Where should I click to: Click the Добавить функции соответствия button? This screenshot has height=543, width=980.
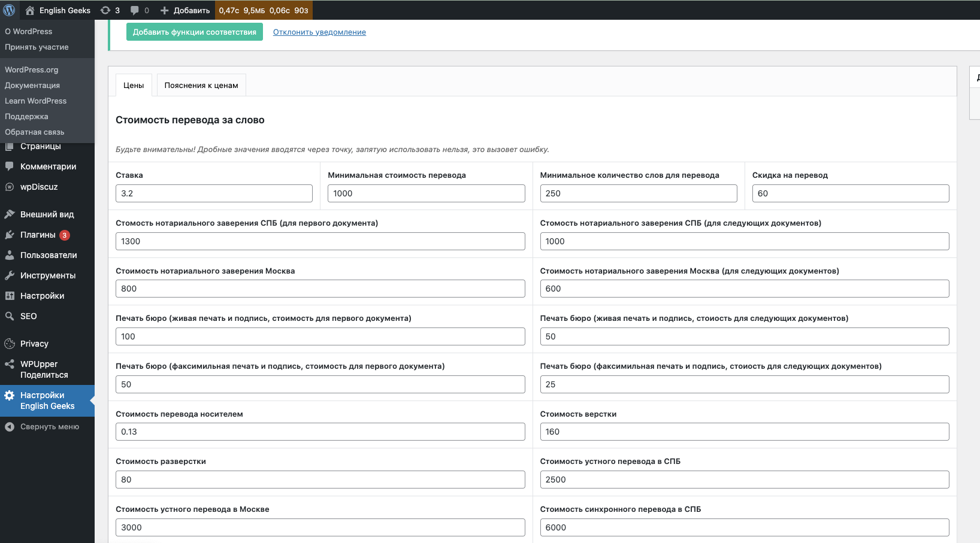(x=195, y=32)
